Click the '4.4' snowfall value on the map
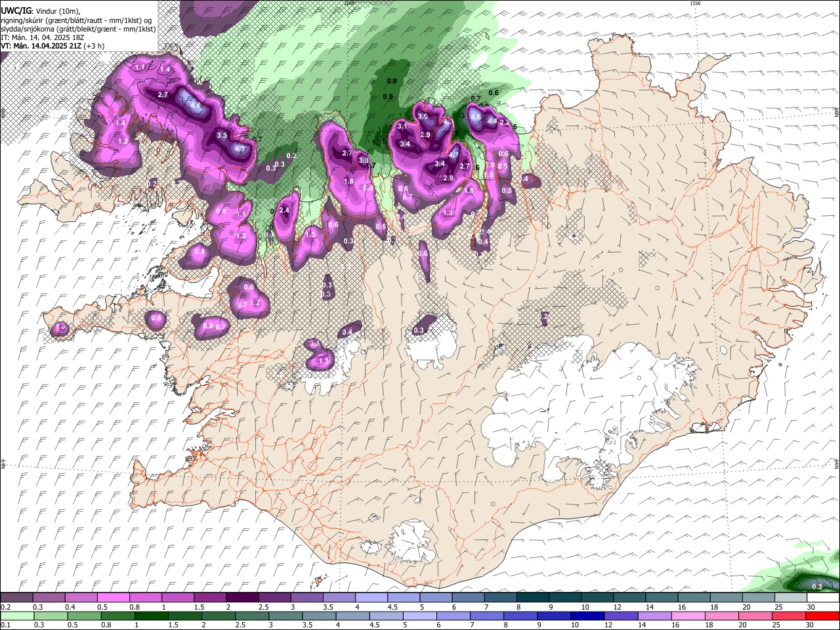Image resolution: width=840 pixels, height=630 pixels. pyautogui.click(x=492, y=121)
